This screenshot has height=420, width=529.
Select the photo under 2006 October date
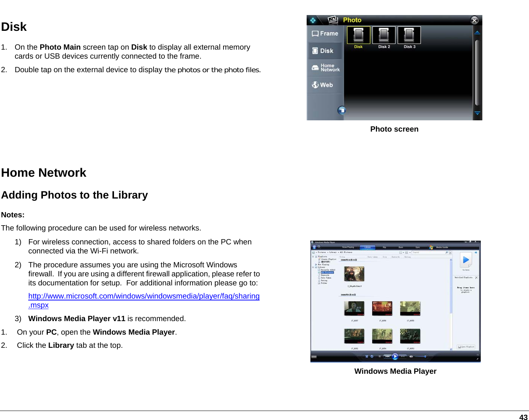click(354, 274)
